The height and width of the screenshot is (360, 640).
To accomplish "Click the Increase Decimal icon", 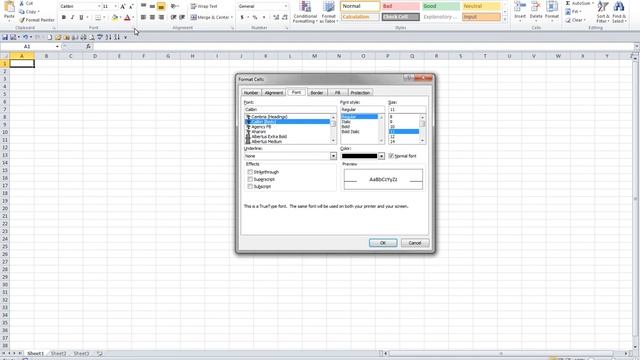I will click(x=276, y=18).
